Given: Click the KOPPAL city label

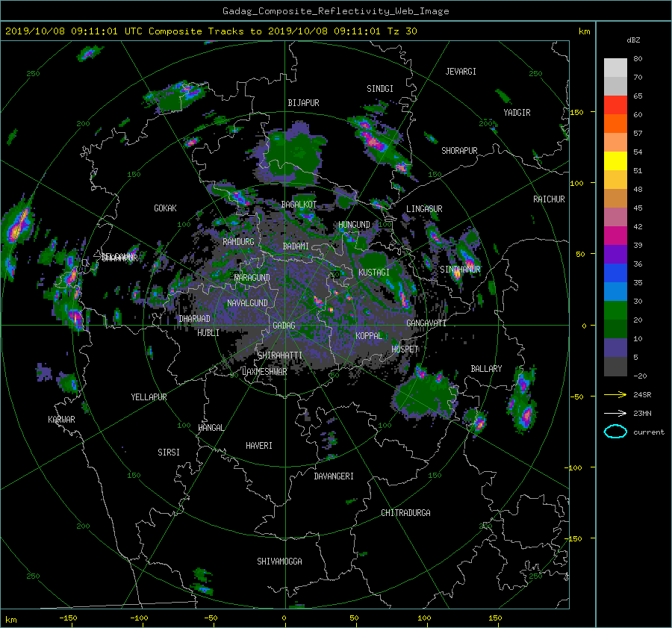Looking at the screenshot, I should point(369,336).
